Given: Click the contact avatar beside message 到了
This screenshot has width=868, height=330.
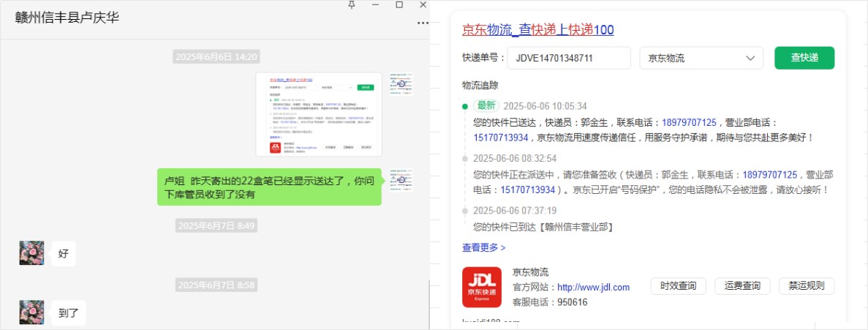Looking at the screenshot, I should tap(31, 312).
